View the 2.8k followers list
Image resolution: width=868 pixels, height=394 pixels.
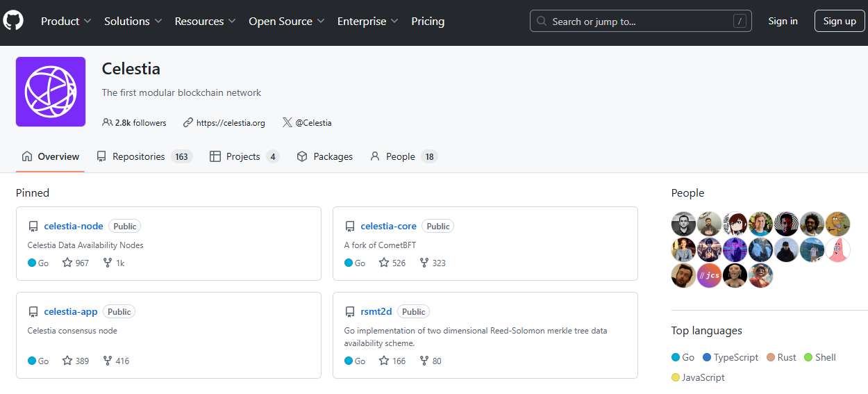141,123
